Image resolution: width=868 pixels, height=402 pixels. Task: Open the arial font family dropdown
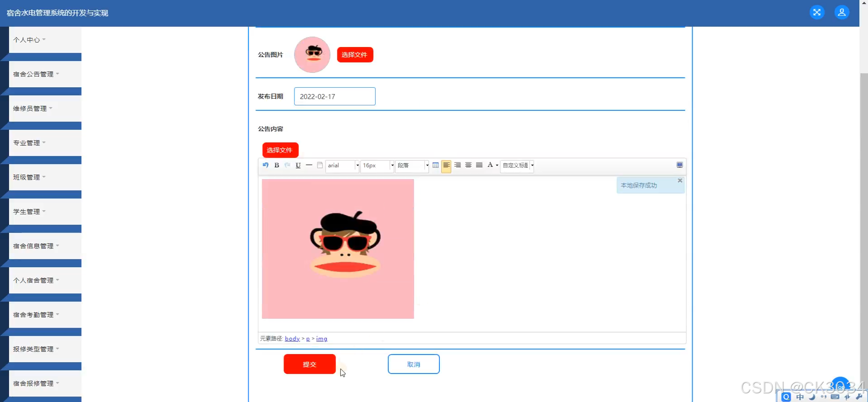[342, 166]
